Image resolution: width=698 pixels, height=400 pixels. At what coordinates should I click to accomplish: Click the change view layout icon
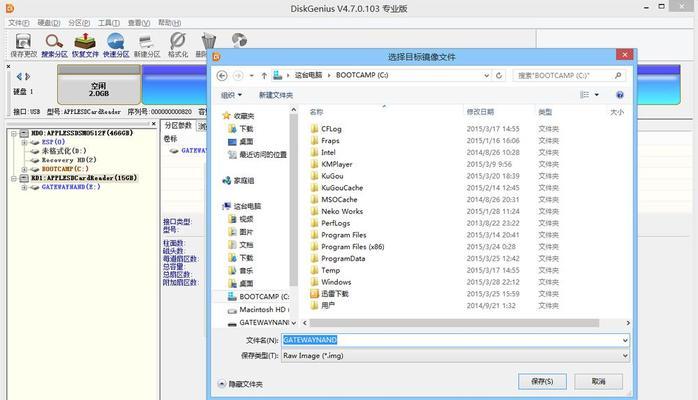pyautogui.click(x=584, y=94)
